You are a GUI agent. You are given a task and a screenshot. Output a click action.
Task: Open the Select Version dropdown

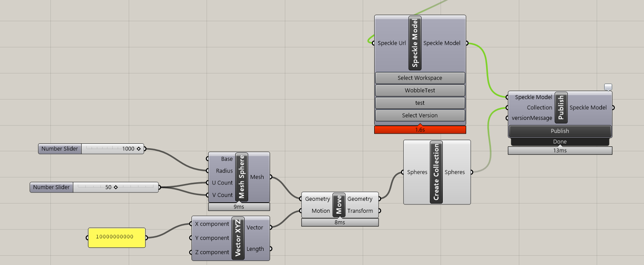click(x=420, y=115)
